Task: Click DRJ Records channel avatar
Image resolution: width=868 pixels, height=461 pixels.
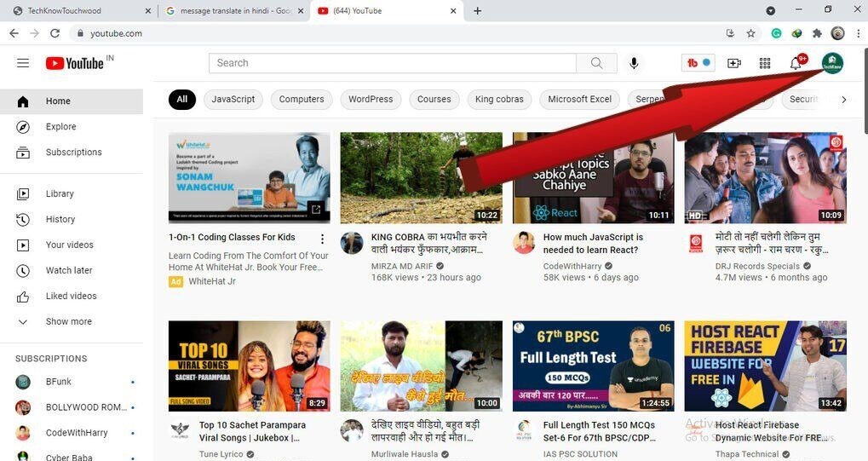Action: click(695, 243)
